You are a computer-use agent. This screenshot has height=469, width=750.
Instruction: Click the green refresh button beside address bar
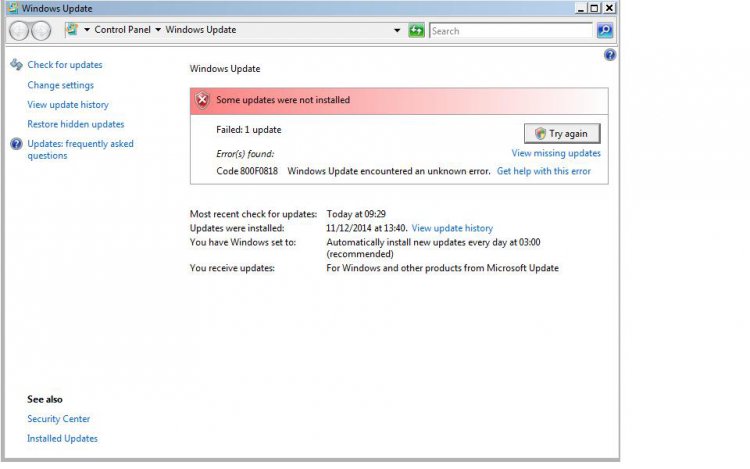click(x=416, y=31)
